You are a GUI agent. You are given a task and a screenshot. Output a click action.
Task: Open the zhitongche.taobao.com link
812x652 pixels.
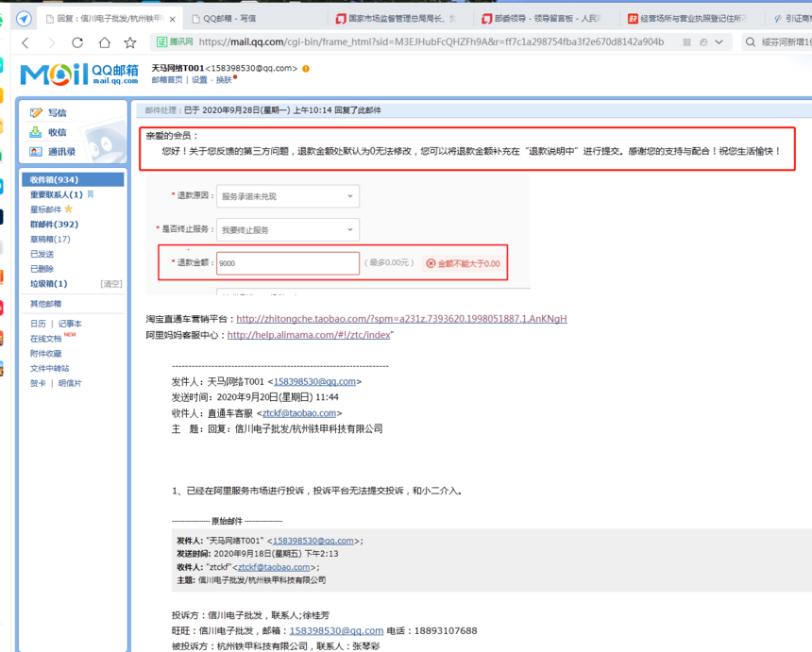point(401,319)
